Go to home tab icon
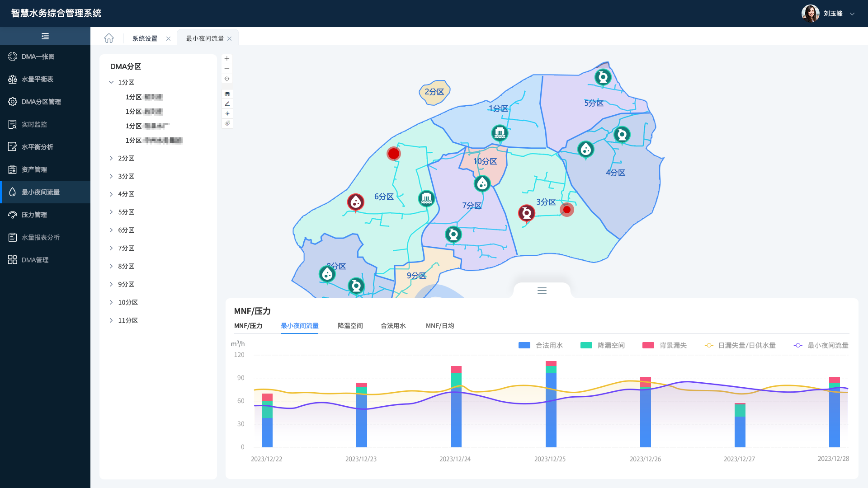 [x=109, y=38]
